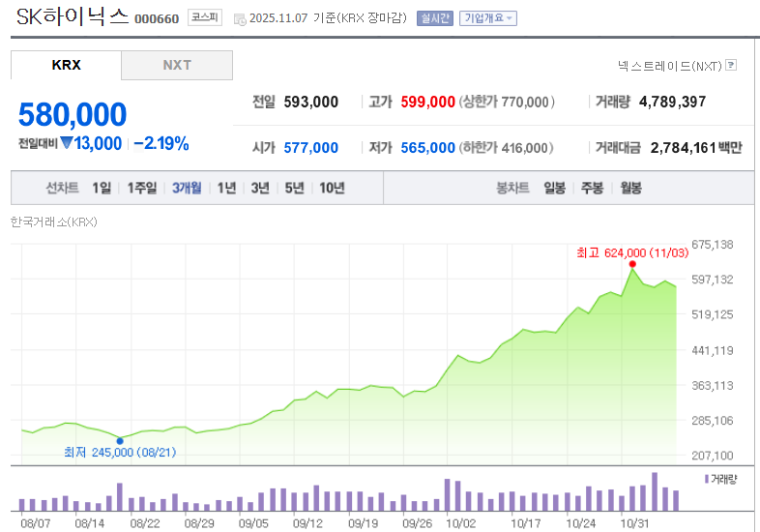
Task: Click the stock code 000660
Action: click(x=157, y=19)
